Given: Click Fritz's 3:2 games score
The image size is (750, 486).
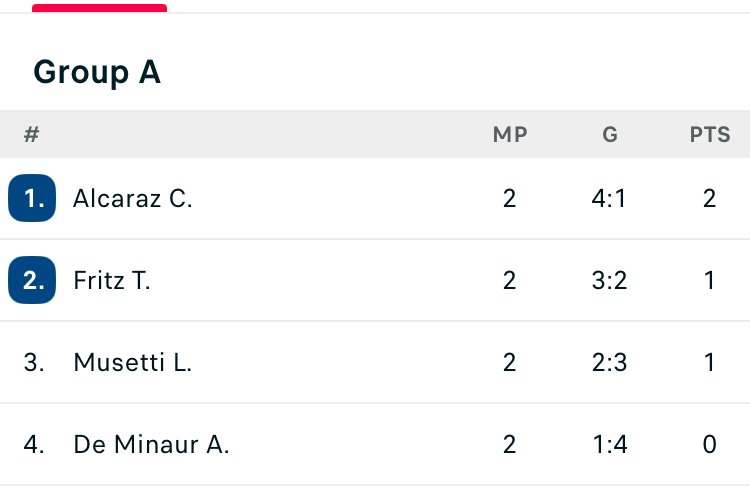Looking at the screenshot, I should [x=610, y=280].
